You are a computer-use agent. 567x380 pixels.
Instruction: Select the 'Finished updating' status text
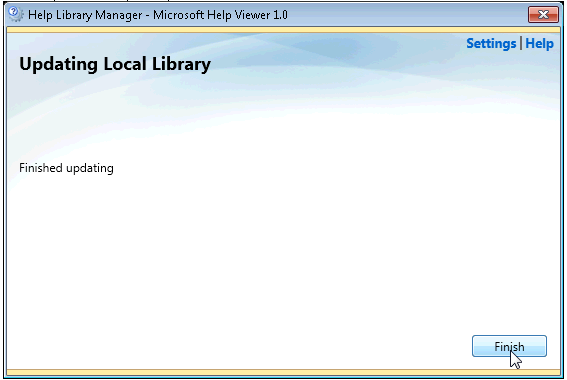pyautogui.click(x=66, y=168)
